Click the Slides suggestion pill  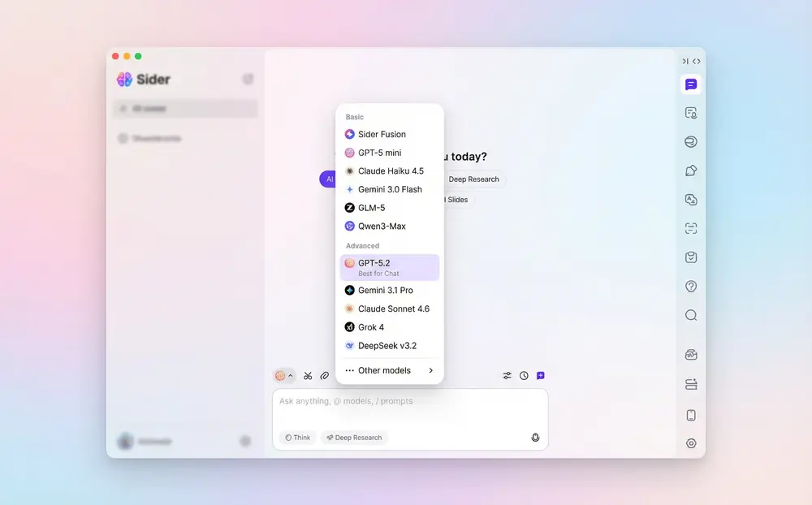click(x=457, y=200)
